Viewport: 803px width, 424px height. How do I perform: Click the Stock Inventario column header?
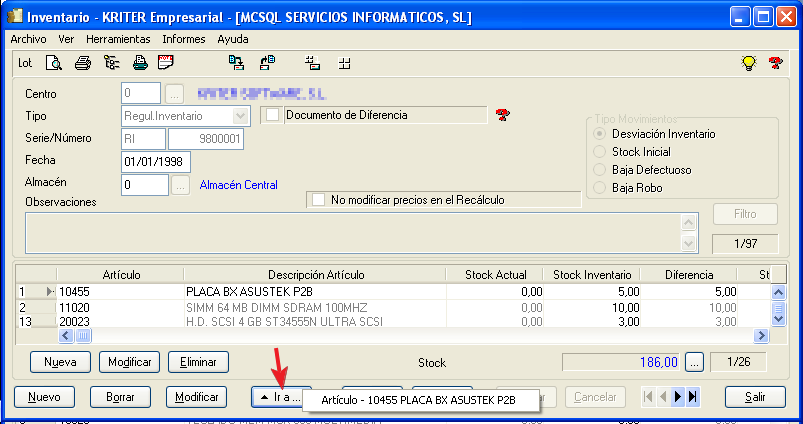592,275
